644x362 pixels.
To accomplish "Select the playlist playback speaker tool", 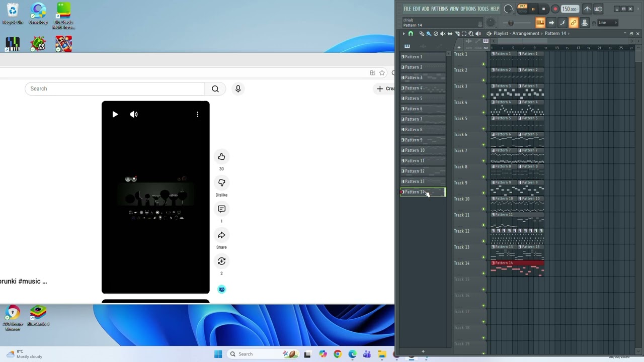I will (478, 34).
